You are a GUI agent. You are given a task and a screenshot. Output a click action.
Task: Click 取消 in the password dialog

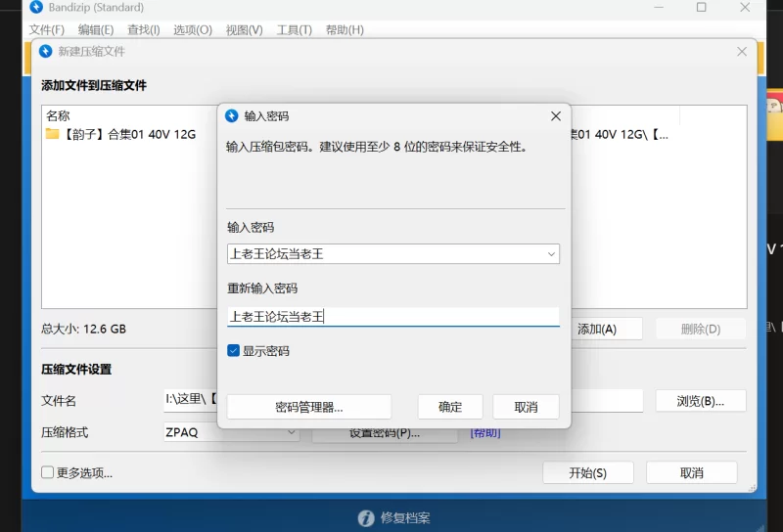click(x=526, y=407)
